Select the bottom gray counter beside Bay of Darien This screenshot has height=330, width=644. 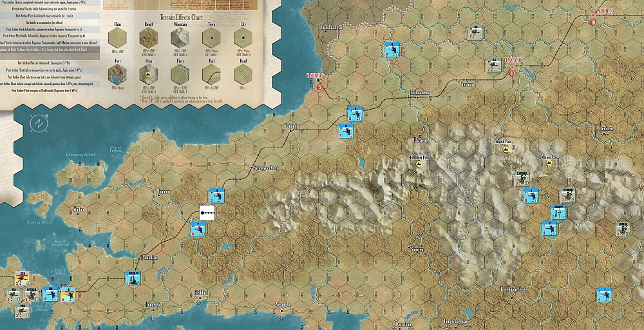pos(22,311)
